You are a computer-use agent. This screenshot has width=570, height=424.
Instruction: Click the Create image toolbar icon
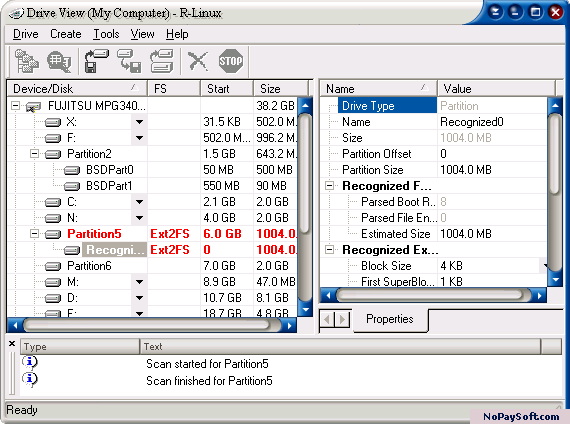point(96,61)
